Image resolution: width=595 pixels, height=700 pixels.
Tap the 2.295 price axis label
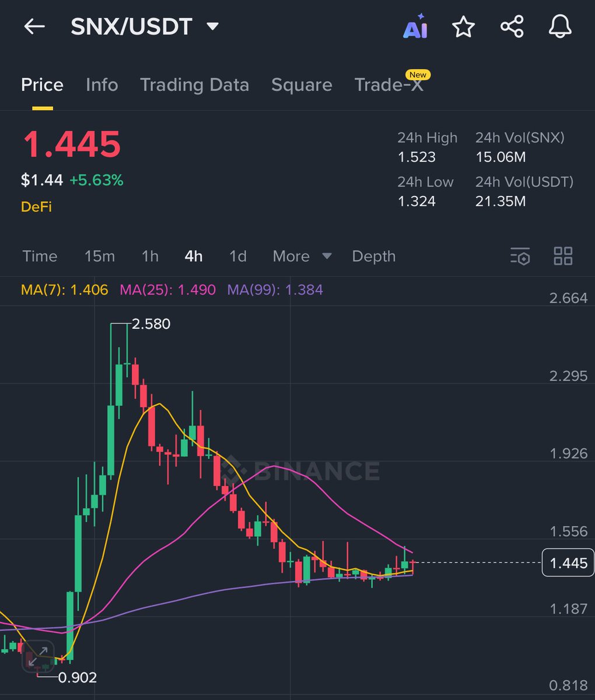(569, 376)
